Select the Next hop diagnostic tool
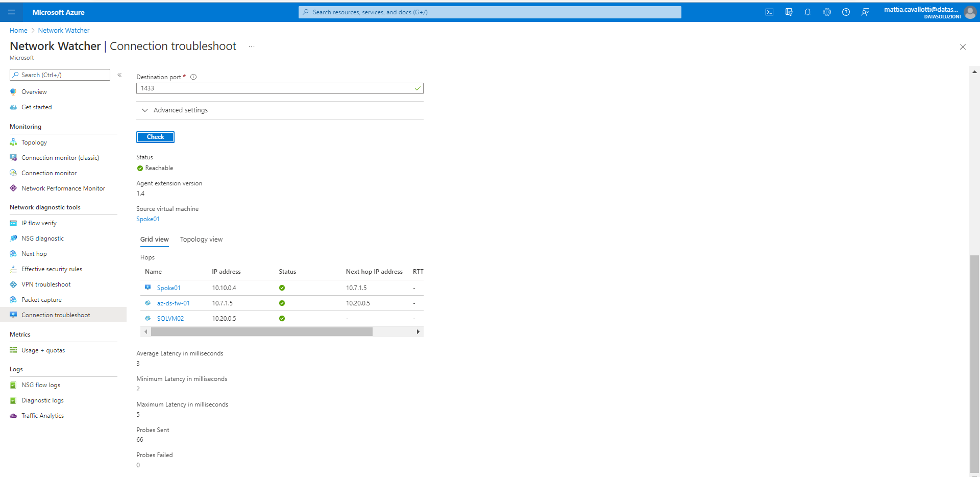Image resolution: width=980 pixels, height=477 pixels. (34, 253)
